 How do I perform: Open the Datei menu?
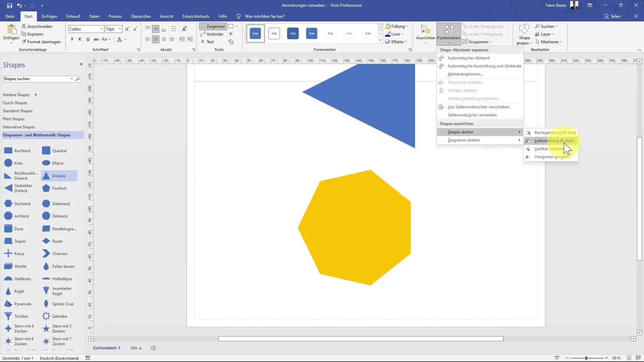pyautogui.click(x=10, y=16)
